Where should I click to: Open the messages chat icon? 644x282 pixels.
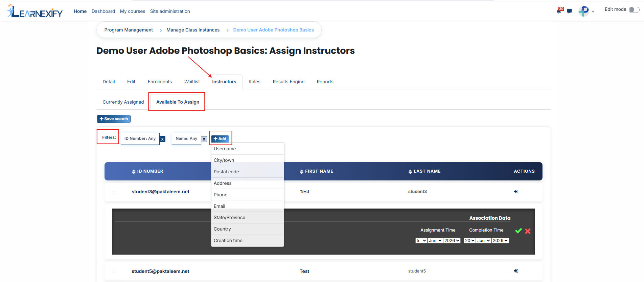click(570, 11)
